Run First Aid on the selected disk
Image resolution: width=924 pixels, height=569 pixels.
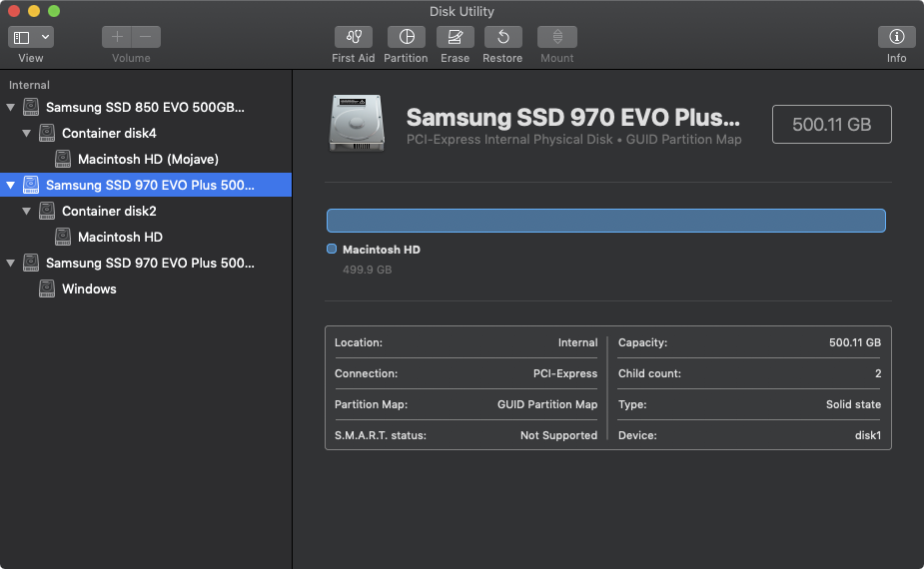(353, 37)
